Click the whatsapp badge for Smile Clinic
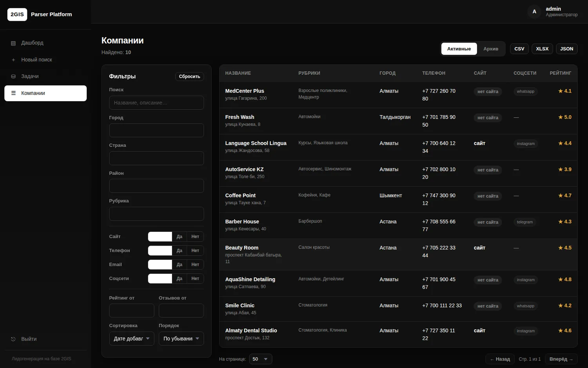588x368 pixels. pos(526,306)
